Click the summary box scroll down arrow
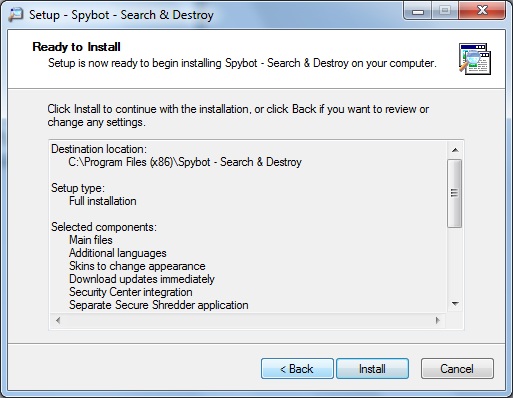513x398 pixels. coord(455,304)
